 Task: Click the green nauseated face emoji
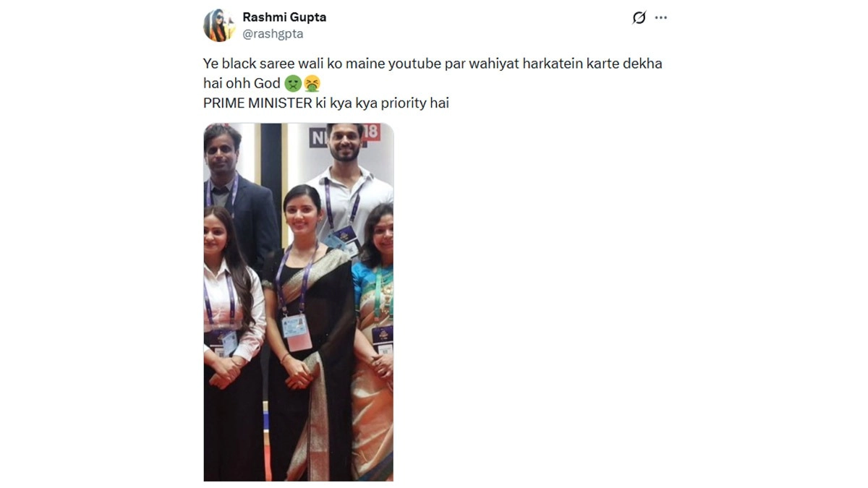click(x=292, y=83)
